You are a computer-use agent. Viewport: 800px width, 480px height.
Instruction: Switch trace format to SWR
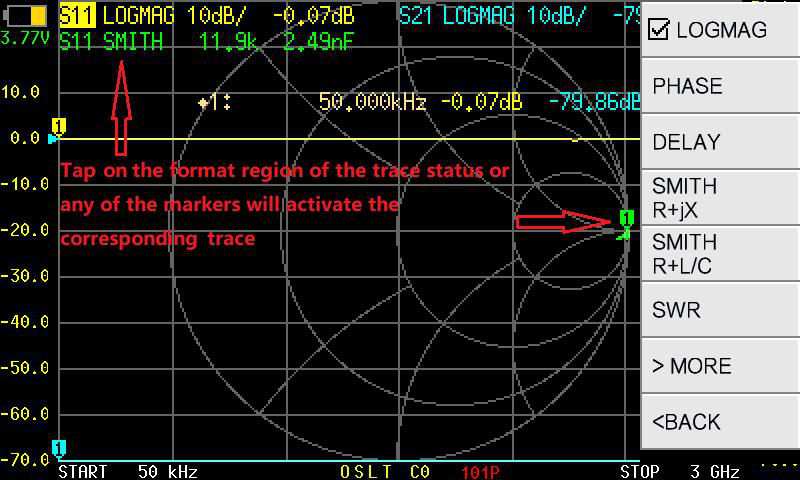tap(719, 310)
